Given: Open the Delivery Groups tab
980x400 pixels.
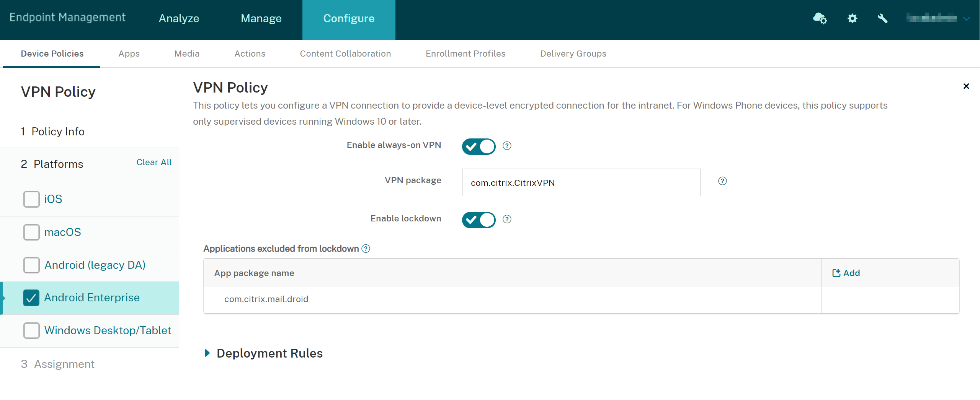Looking at the screenshot, I should coord(573,54).
